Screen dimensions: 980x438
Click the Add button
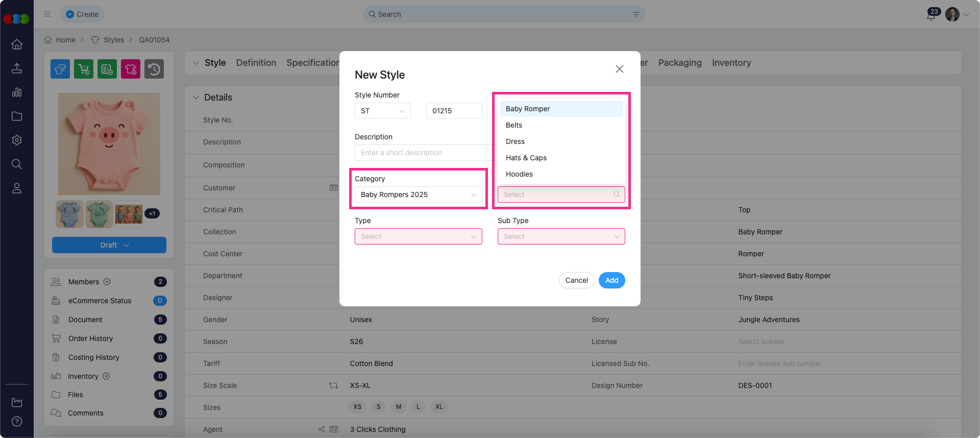[611, 280]
